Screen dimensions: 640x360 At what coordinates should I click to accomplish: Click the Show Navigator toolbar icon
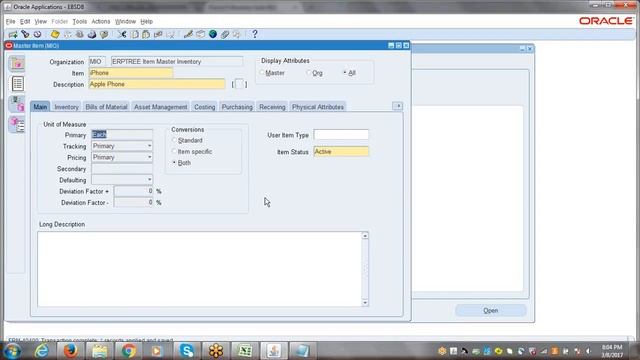pyautogui.click(x=37, y=34)
